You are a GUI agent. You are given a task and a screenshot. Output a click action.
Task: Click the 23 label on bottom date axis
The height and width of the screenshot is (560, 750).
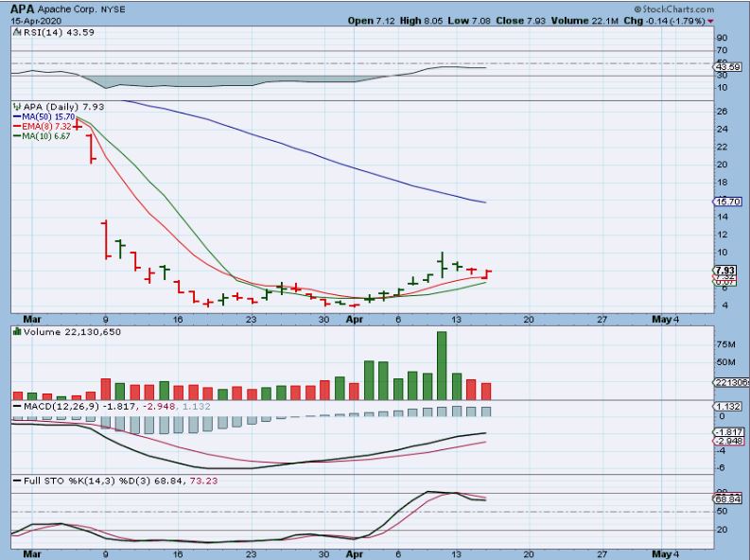(x=252, y=554)
